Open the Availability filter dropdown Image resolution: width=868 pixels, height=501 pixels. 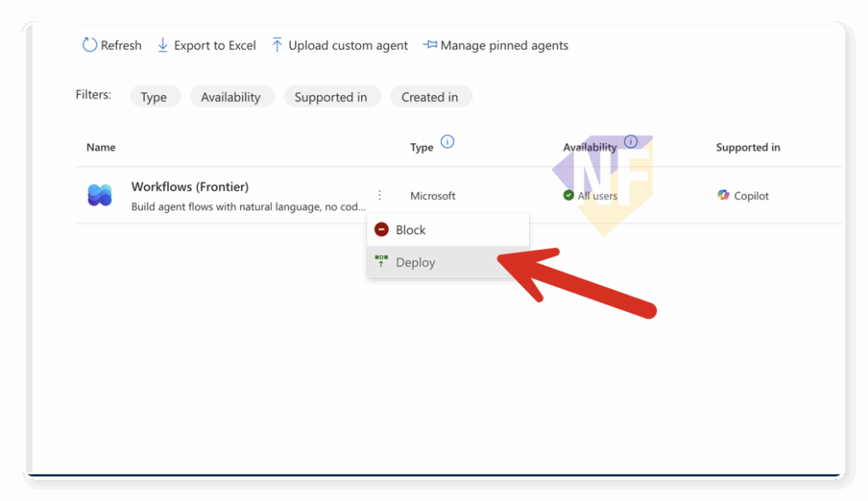(231, 97)
